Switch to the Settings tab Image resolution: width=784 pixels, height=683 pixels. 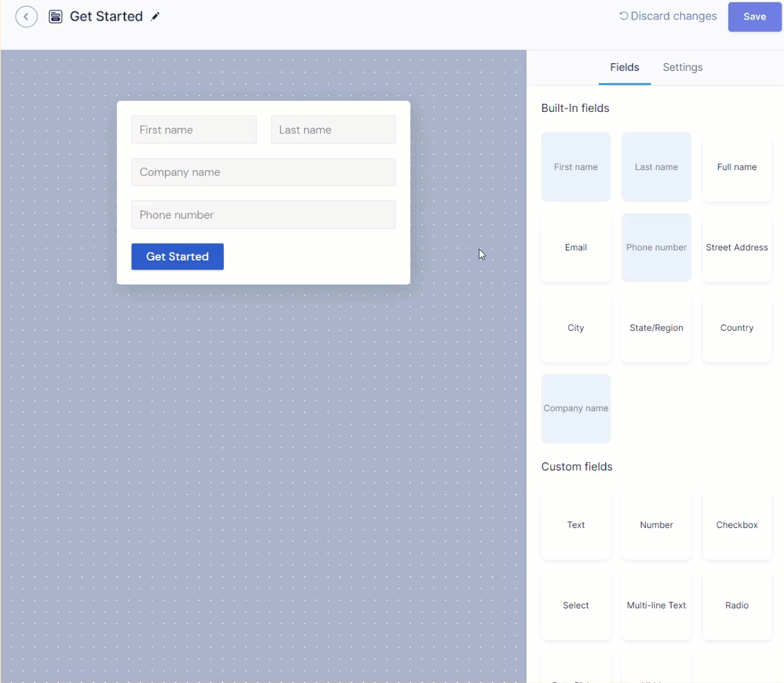682,67
